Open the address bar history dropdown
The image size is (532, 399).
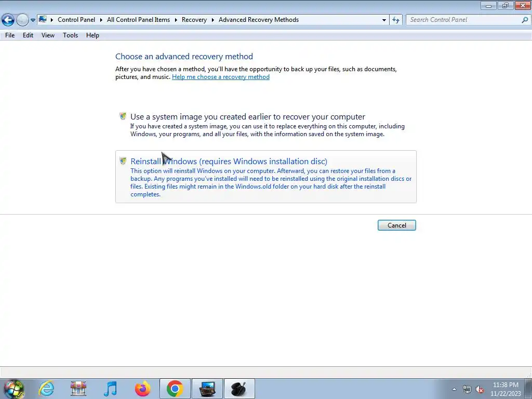[x=384, y=20]
